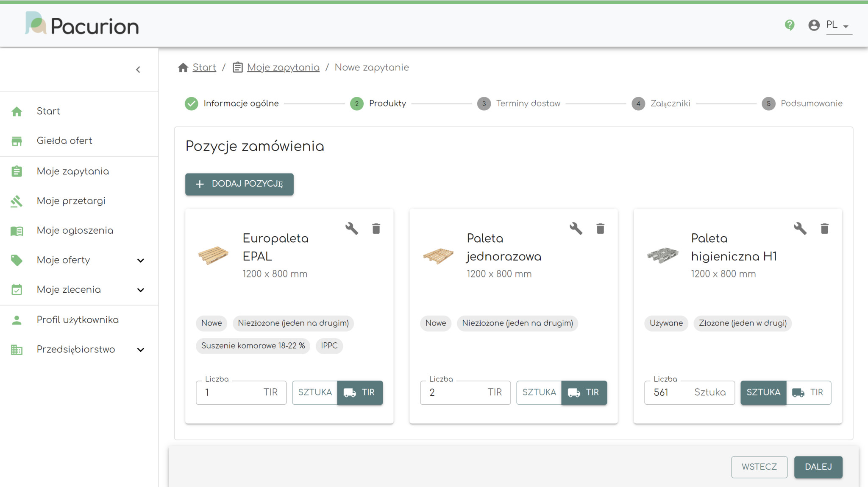Viewport: 868px width, 487px height.
Task: Click the Liczba field of Europaleta EPAL
Action: coord(241,392)
